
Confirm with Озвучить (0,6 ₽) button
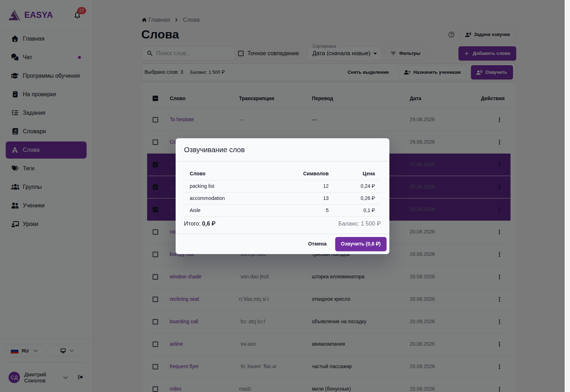(x=361, y=244)
